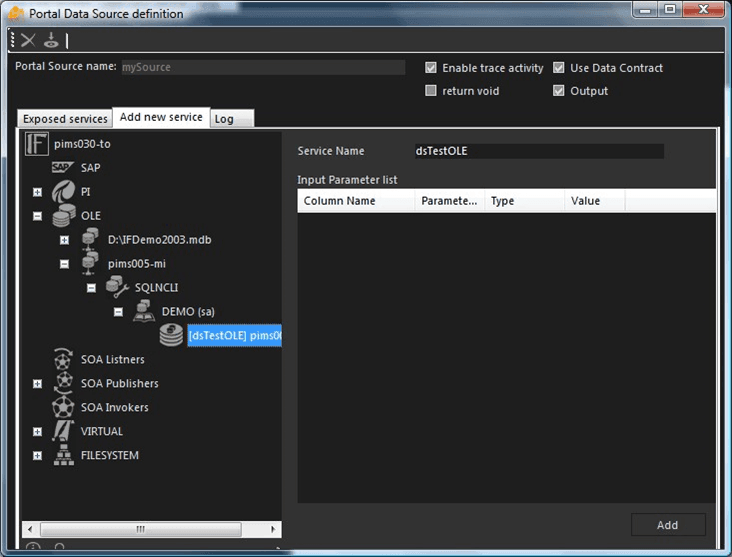The height and width of the screenshot is (557, 732).
Task: Collapse the OLE tree node
Action: pyautogui.click(x=37, y=216)
